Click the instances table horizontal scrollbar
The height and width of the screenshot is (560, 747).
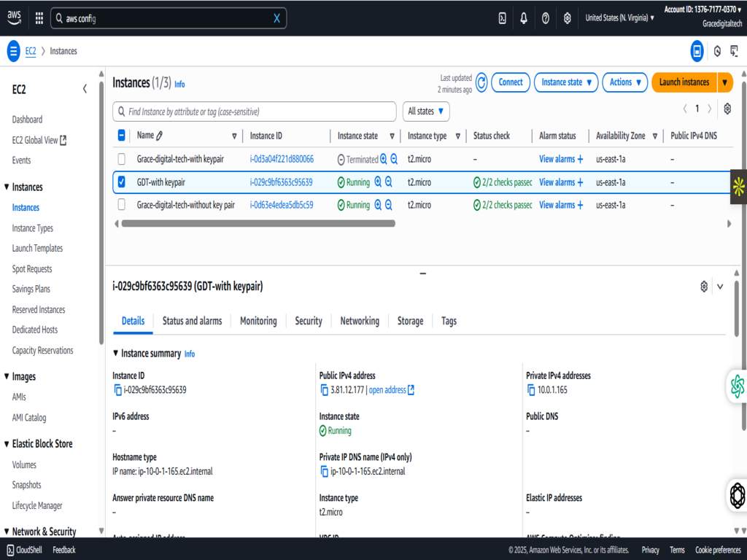(x=258, y=223)
